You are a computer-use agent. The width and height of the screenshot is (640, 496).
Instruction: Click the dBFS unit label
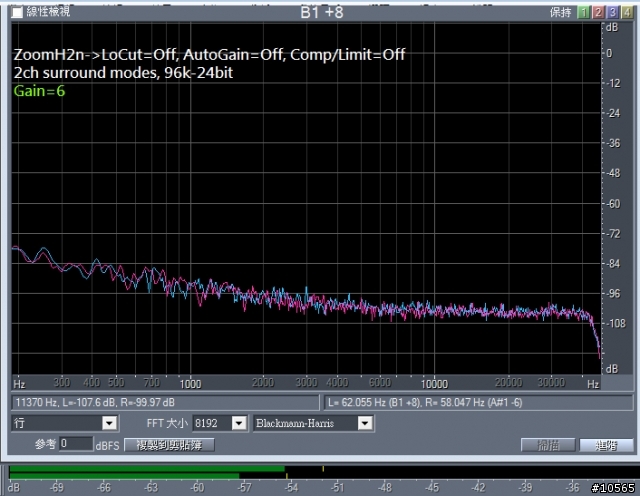[107, 445]
